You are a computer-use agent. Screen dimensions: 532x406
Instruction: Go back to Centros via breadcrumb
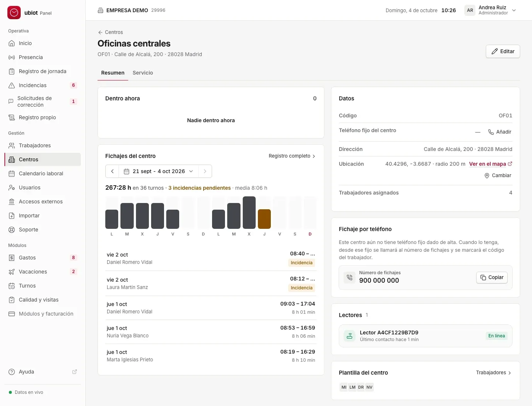110,32
